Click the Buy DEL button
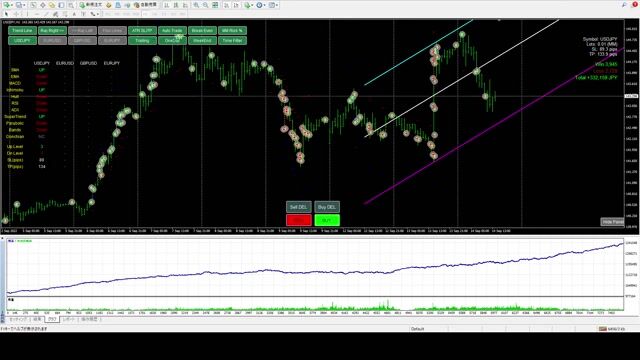This screenshot has height=360, width=640. pos(327,207)
